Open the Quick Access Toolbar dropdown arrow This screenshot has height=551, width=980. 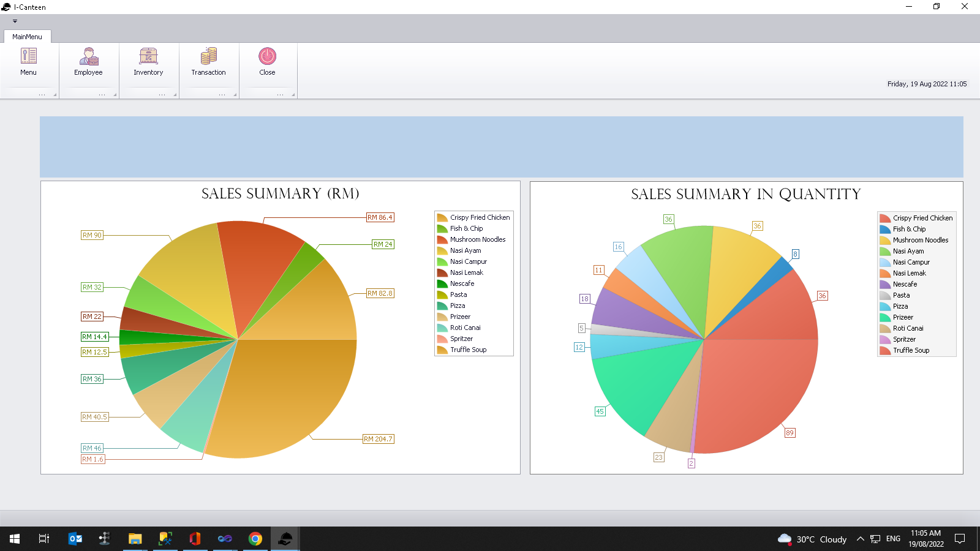click(x=13, y=20)
